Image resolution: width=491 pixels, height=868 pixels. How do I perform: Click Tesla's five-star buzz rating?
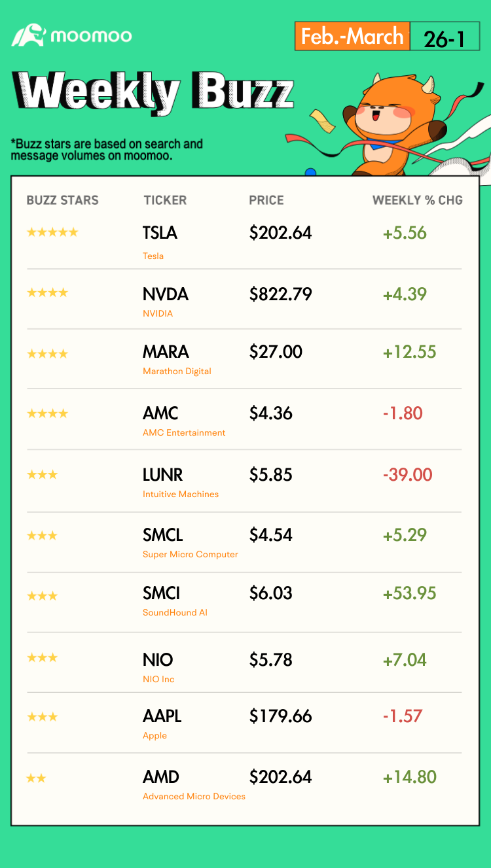(x=52, y=232)
